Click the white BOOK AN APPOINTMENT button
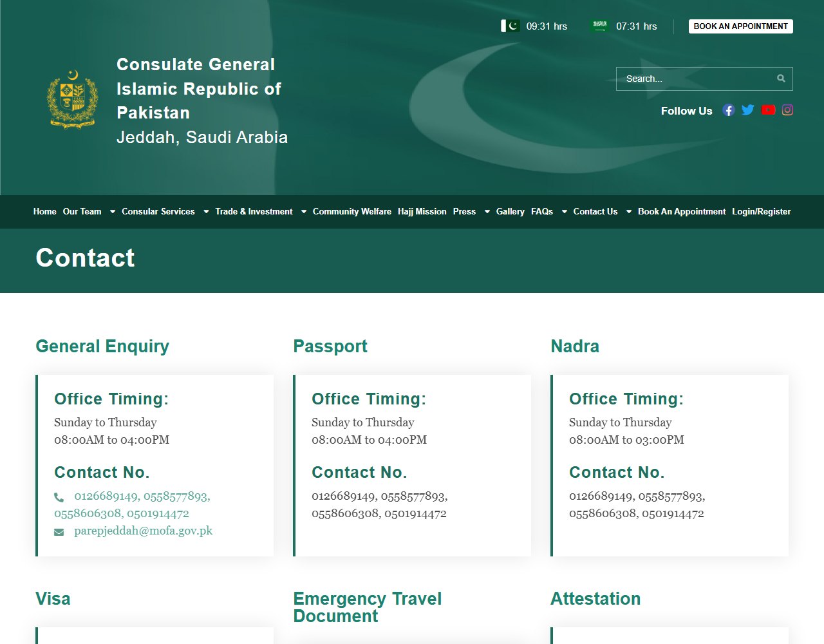Viewport: 824px width, 644px height. (x=741, y=26)
